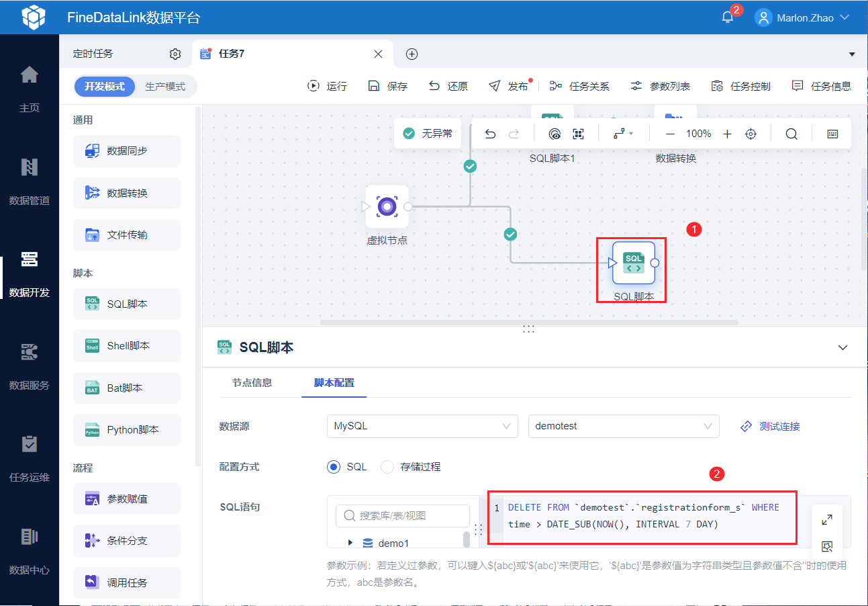Zoom in with the plus icon
The image size is (868, 606).
727,134
